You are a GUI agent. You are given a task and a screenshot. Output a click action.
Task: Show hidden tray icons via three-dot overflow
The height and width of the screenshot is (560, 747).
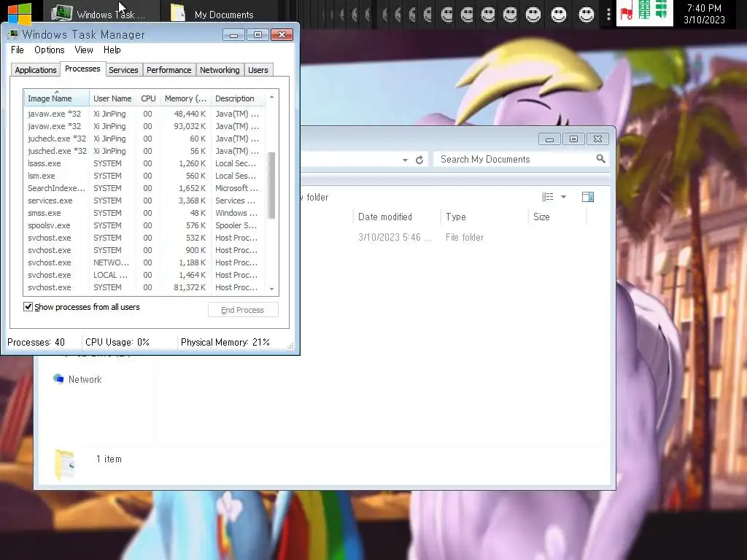(x=608, y=15)
